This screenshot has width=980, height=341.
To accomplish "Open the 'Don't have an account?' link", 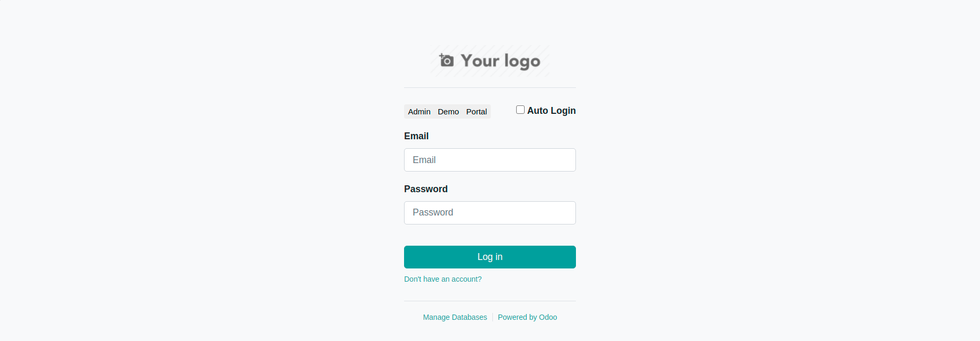I will [443, 279].
